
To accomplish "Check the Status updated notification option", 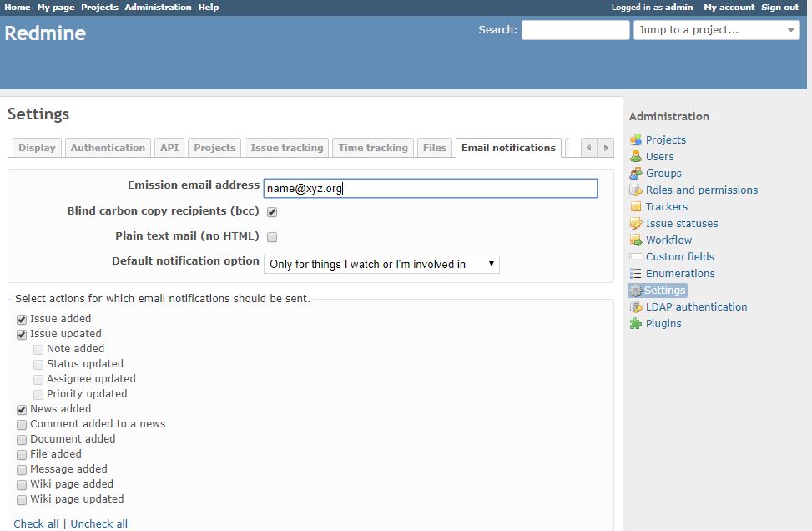I will 38,364.
